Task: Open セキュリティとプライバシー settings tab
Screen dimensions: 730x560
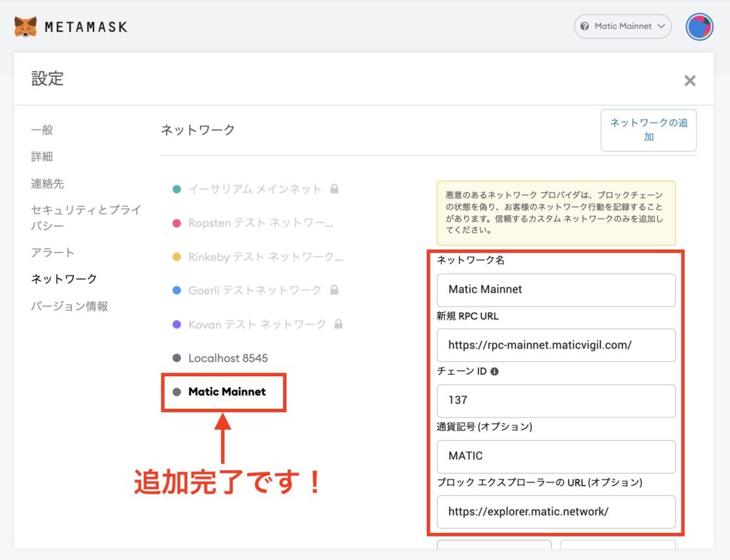Action: pos(86,218)
